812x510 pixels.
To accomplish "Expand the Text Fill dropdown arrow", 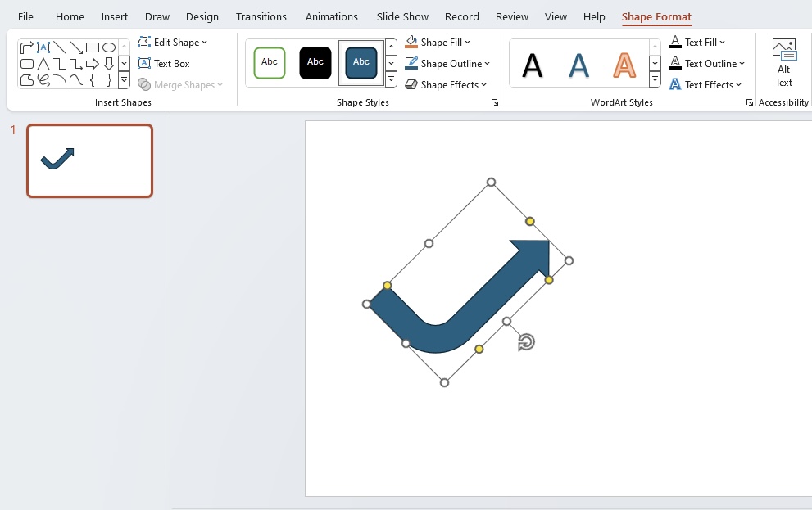I will coord(723,43).
